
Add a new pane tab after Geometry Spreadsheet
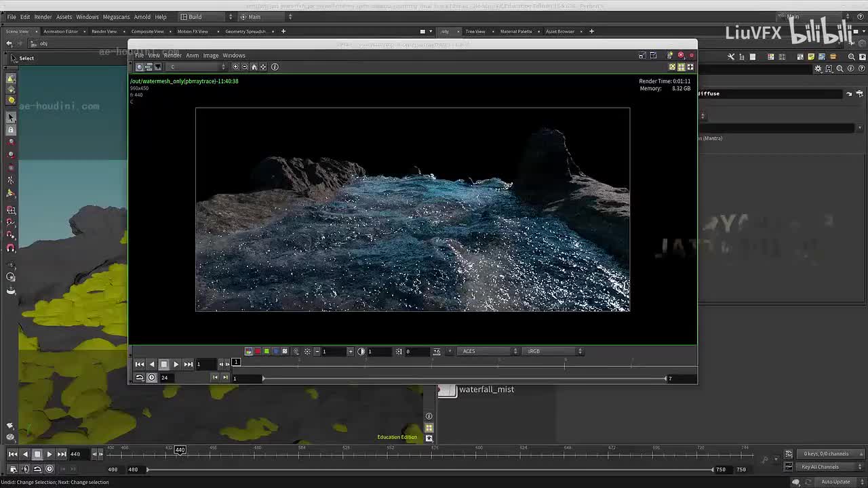tap(283, 31)
